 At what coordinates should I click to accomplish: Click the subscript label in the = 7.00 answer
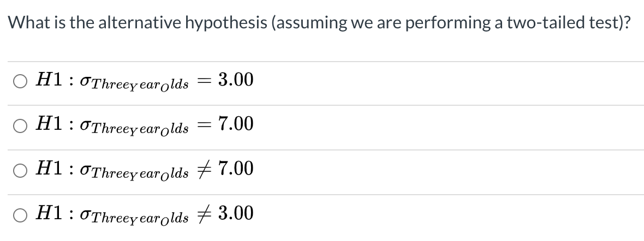coord(141,129)
